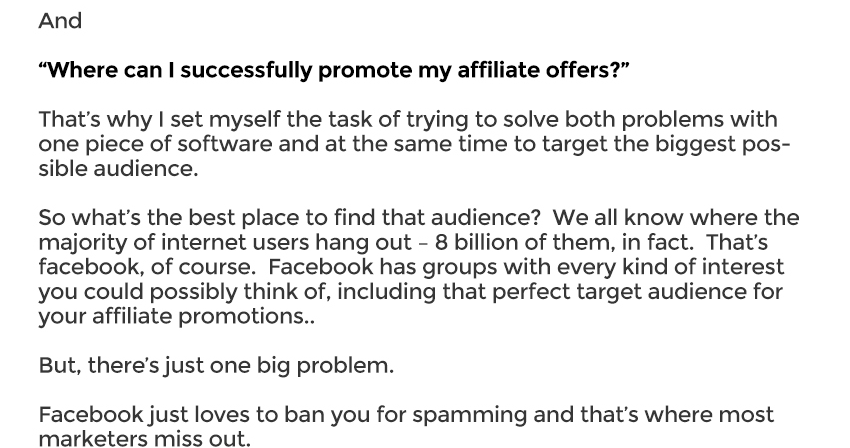Click the lowercase "facebook, of course." text
Viewport: 850px width, 448px height.
(x=146, y=267)
